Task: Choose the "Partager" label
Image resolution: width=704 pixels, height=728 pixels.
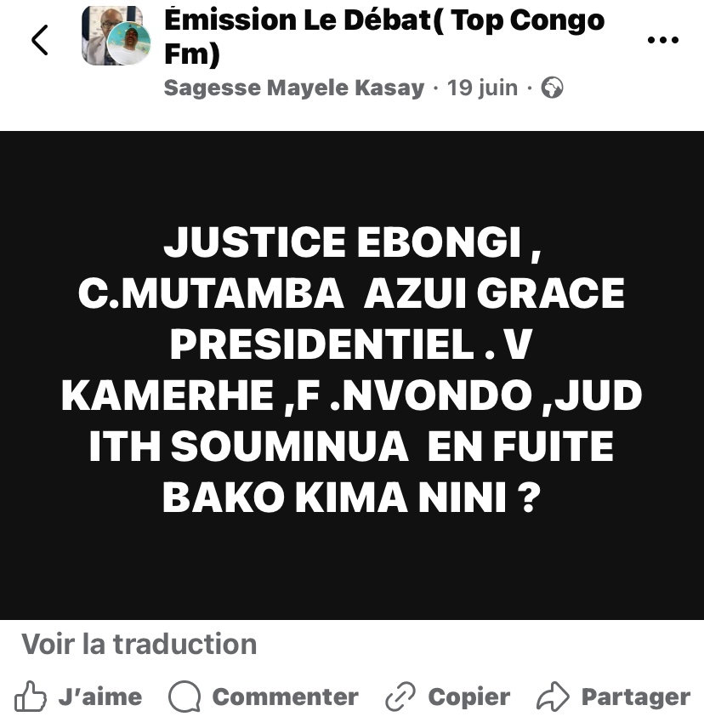Action: (635, 697)
